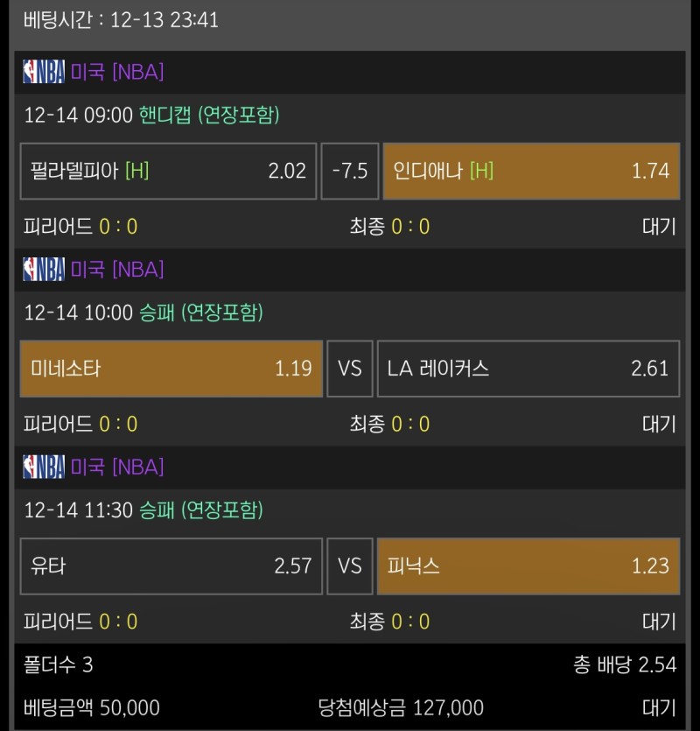Click VS box between 미네소타 and LA 레이커스

coord(350,369)
